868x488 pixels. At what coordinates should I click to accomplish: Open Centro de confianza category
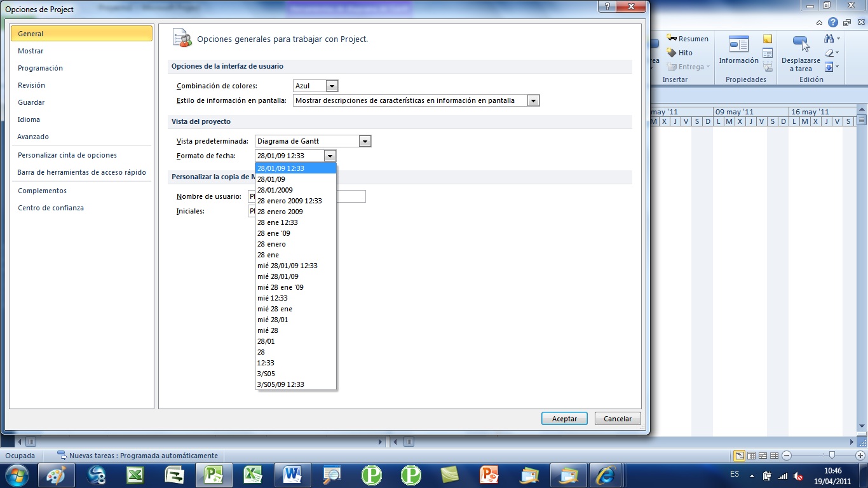(82, 208)
